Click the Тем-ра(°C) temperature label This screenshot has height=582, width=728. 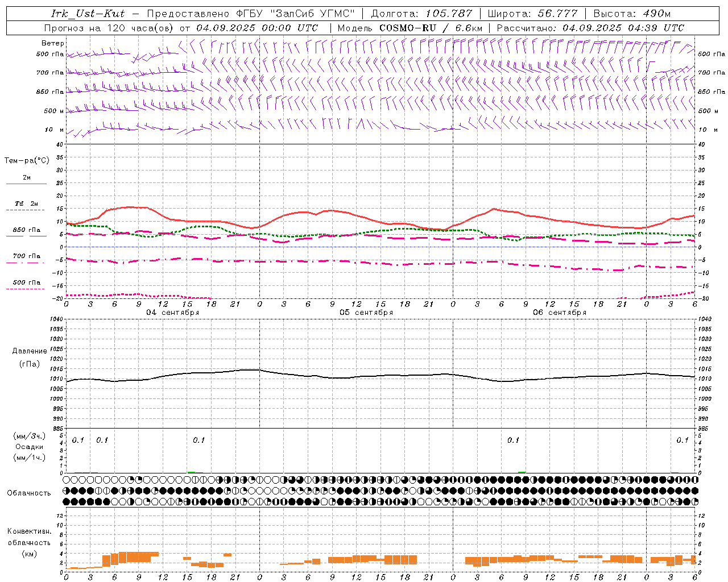point(27,161)
